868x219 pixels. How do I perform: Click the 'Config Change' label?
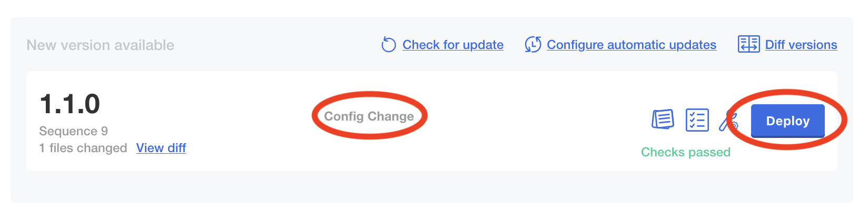(369, 116)
